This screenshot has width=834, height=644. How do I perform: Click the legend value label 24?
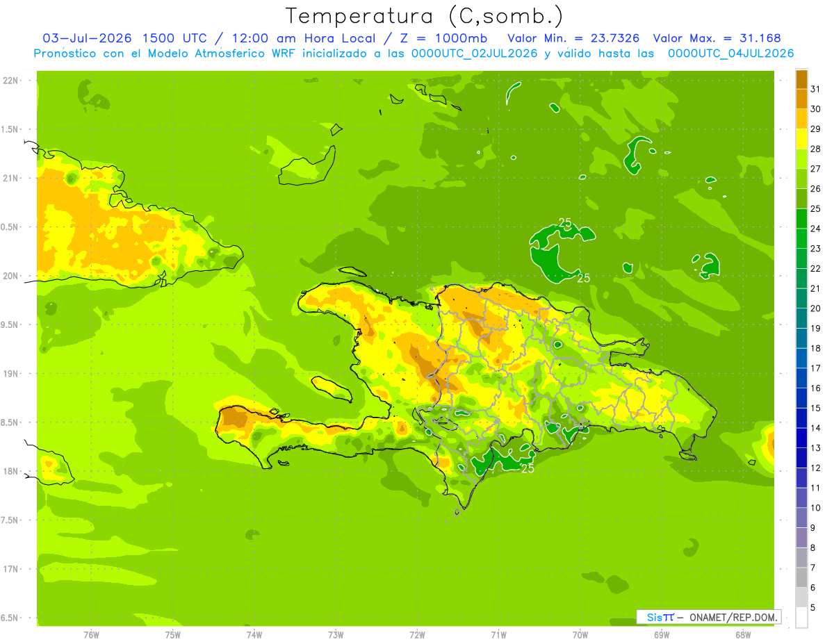point(815,229)
